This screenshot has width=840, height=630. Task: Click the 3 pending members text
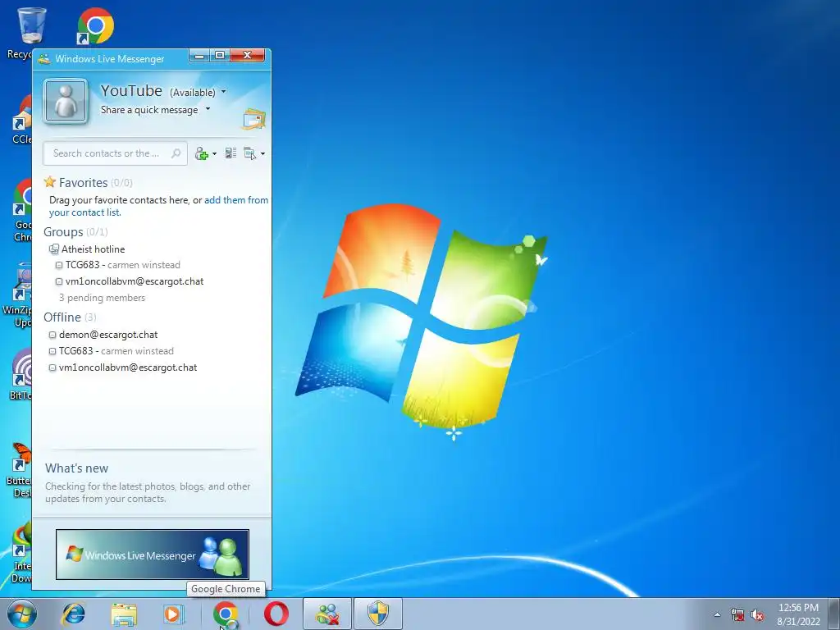(x=102, y=297)
